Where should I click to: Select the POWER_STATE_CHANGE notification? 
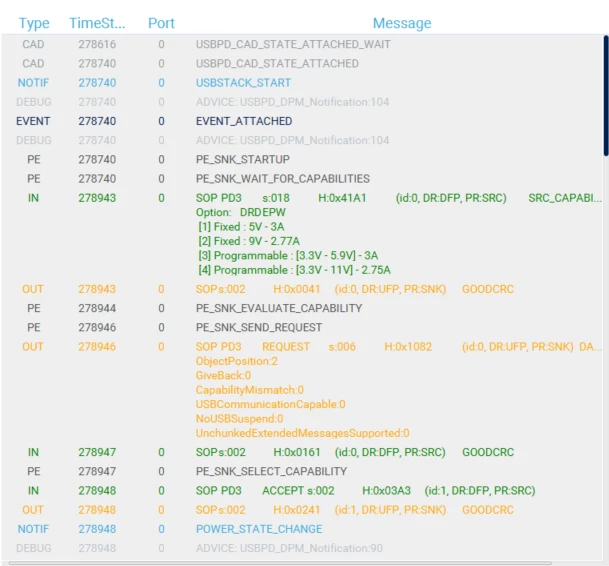pos(259,529)
